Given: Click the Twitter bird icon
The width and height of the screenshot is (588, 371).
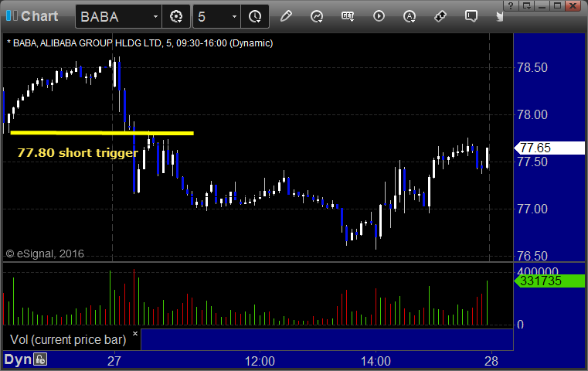Looking at the screenshot, I should tap(499, 16).
